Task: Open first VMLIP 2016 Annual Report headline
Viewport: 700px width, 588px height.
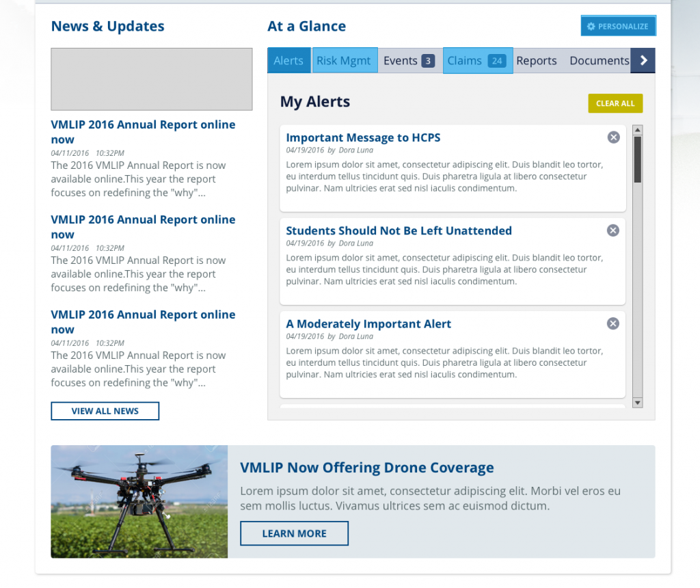Action: pos(143,132)
